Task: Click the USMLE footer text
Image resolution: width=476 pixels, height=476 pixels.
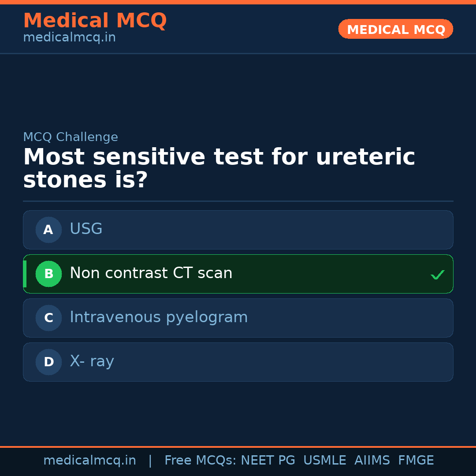Action: click(324, 461)
